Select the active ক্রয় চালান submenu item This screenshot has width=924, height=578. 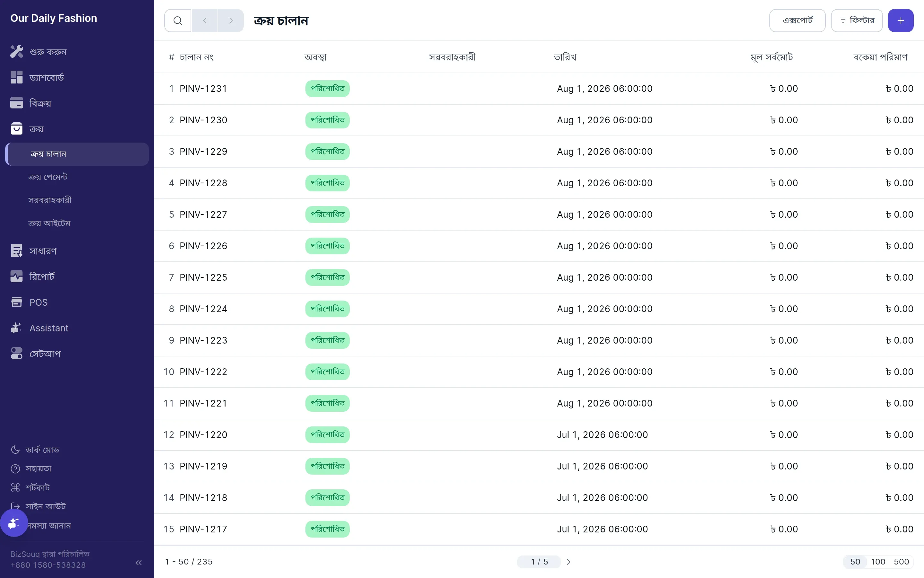coord(77,154)
